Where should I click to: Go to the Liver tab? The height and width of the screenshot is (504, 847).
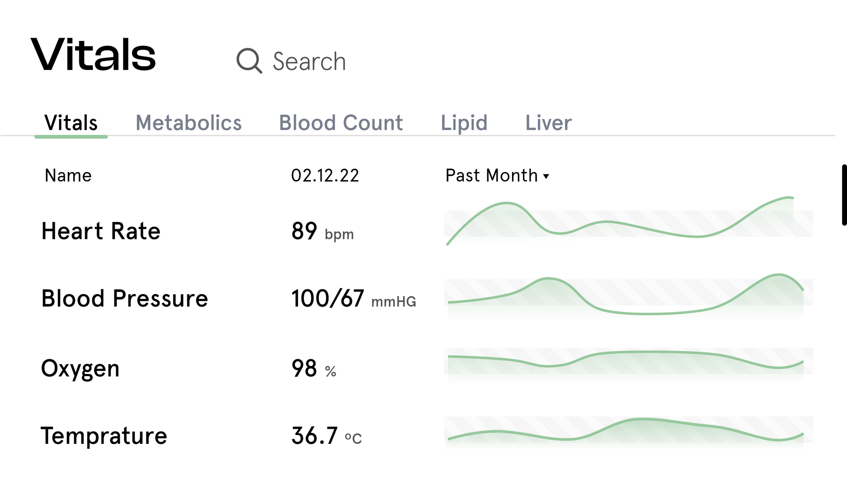(548, 123)
